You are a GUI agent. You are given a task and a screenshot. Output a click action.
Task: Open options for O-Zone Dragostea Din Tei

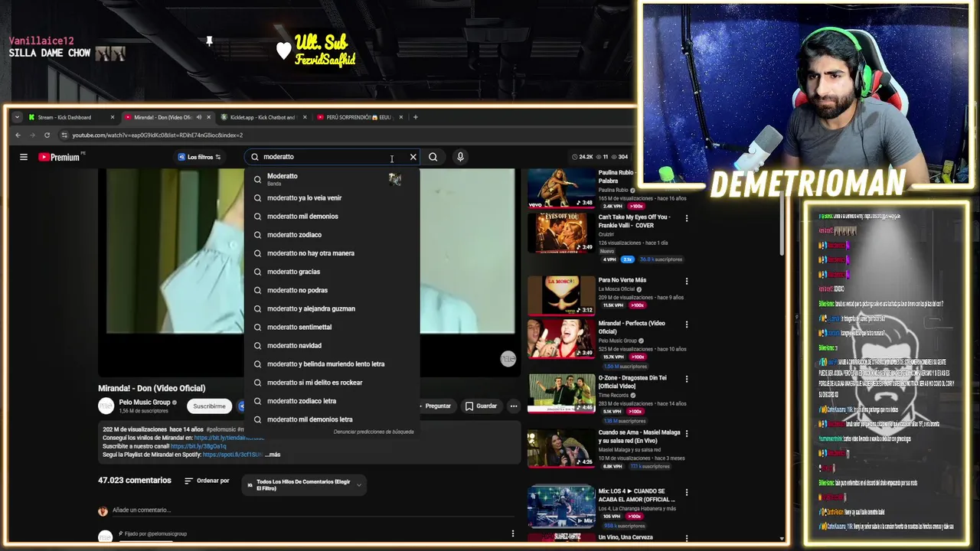686,378
